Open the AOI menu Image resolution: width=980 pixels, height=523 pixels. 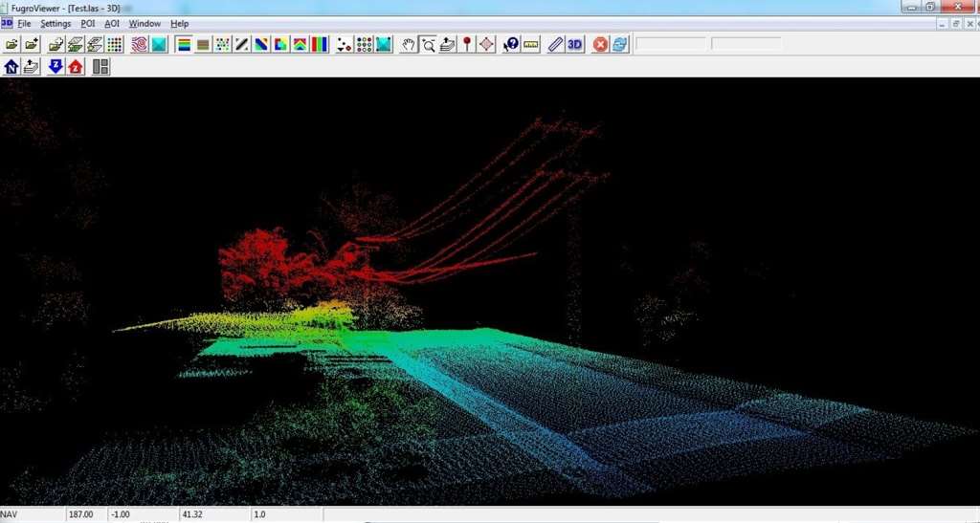[112, 23]
